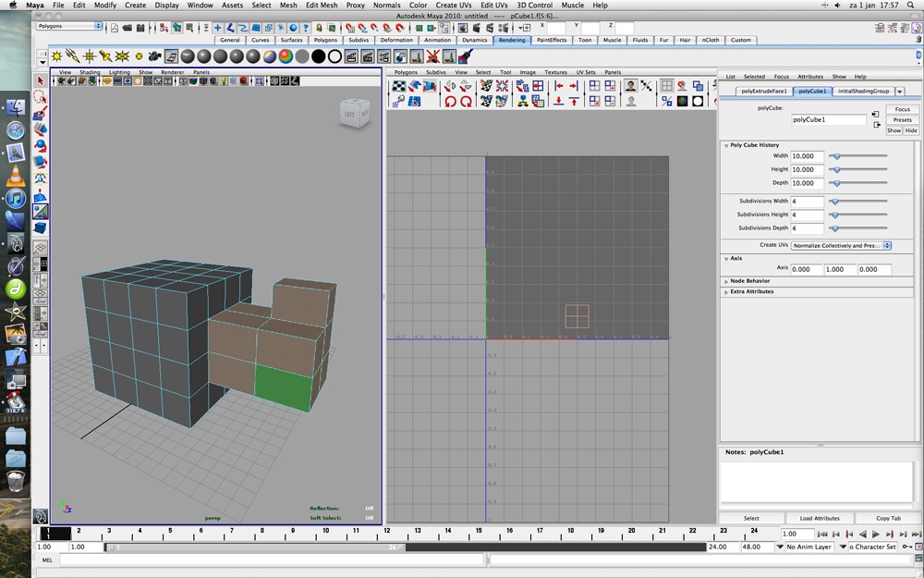Assign the black surface shader ball
Screen dimensions: 924x578
pos(318,56)
